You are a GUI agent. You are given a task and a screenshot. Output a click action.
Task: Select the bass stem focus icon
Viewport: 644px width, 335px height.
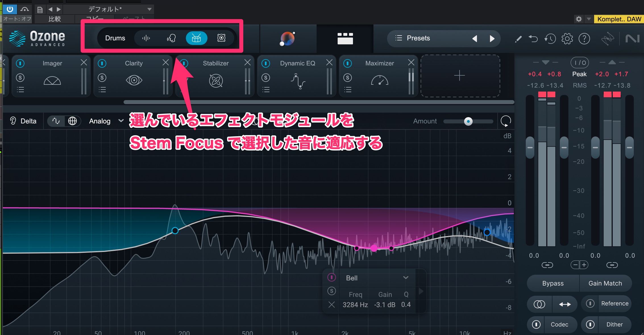tap(221, 38)
